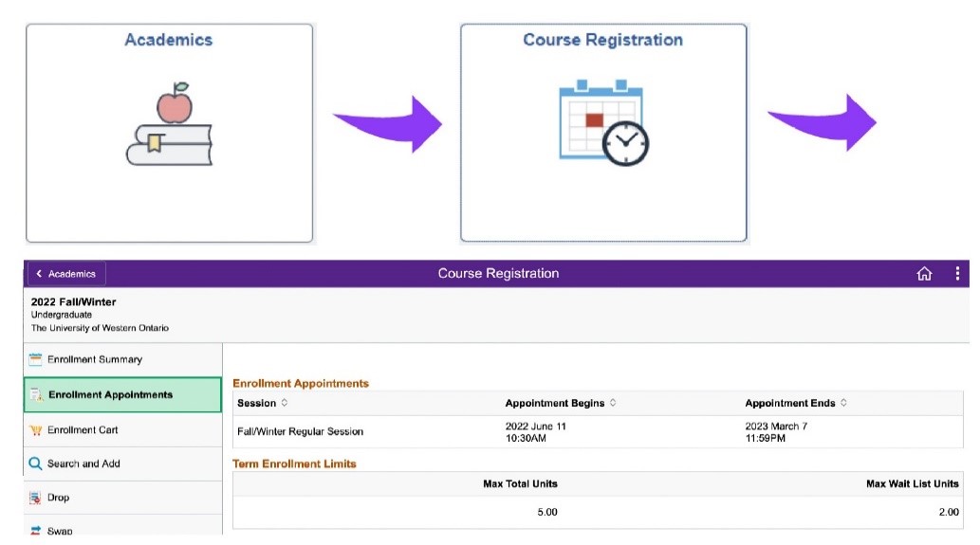This screenshot has height=545, width=980.
Task: Open the Academics tile
Action: point(169,133)
